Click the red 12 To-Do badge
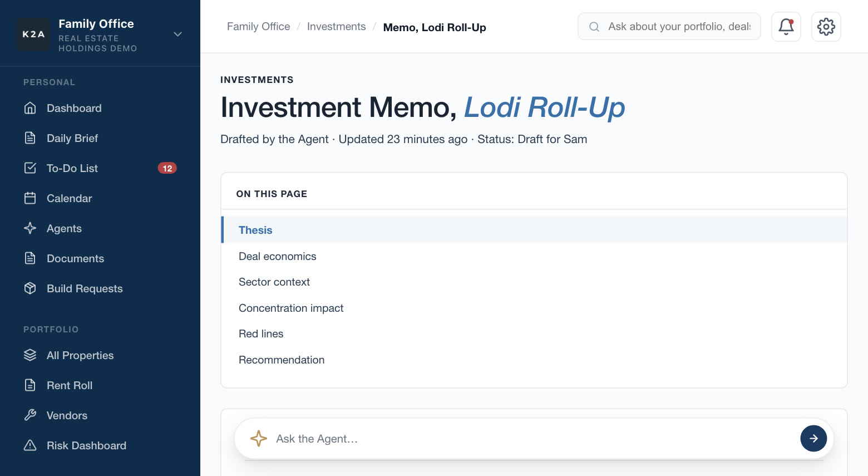 click(167, 168)
